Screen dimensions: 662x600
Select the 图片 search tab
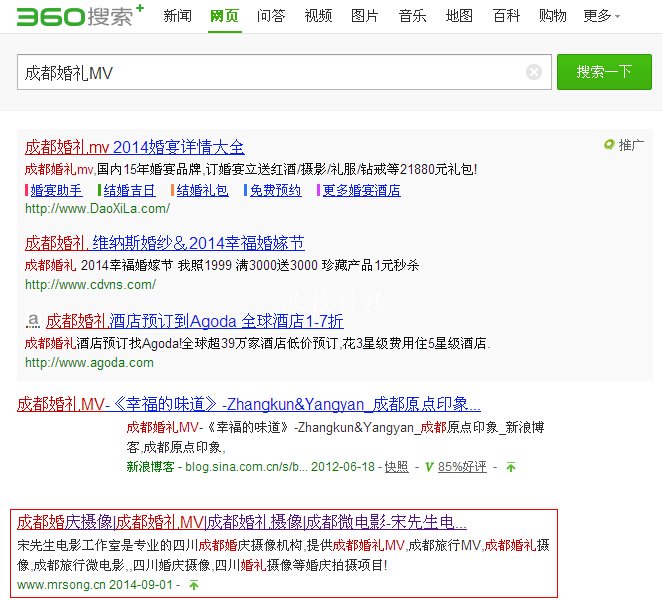tap(365, 16)
